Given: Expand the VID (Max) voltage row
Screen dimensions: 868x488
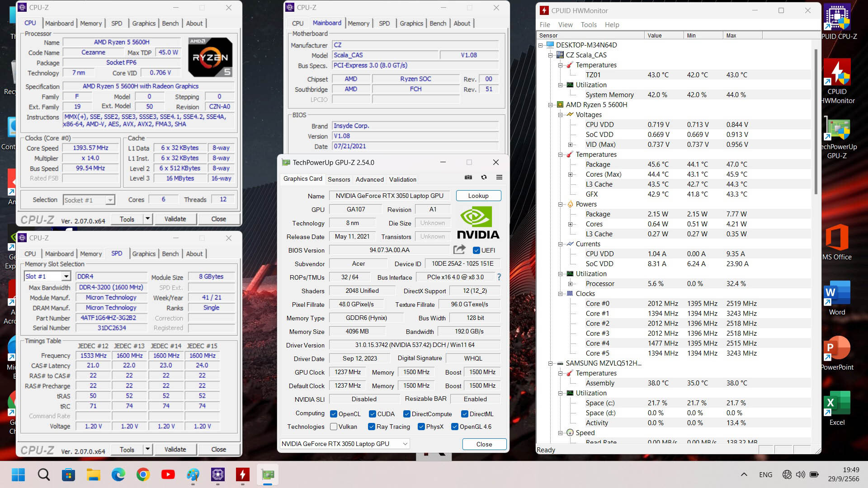Looking at the screenshot, I should coord(571,145).
